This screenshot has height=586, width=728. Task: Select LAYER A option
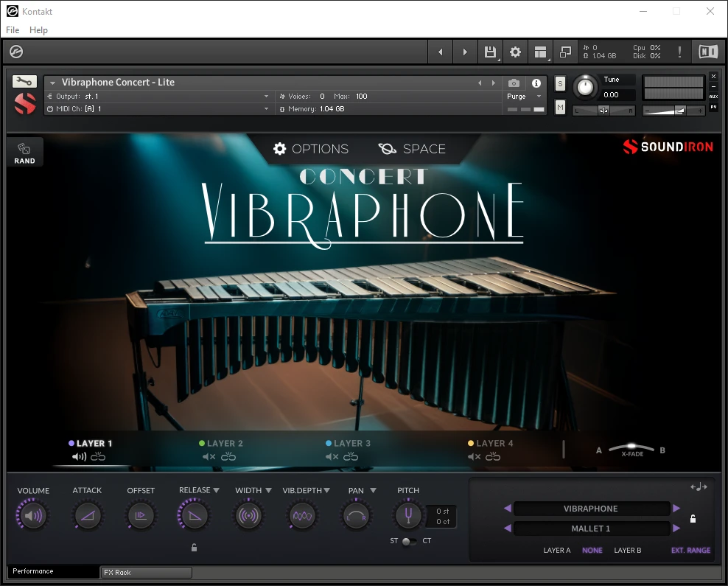[556, 550]
